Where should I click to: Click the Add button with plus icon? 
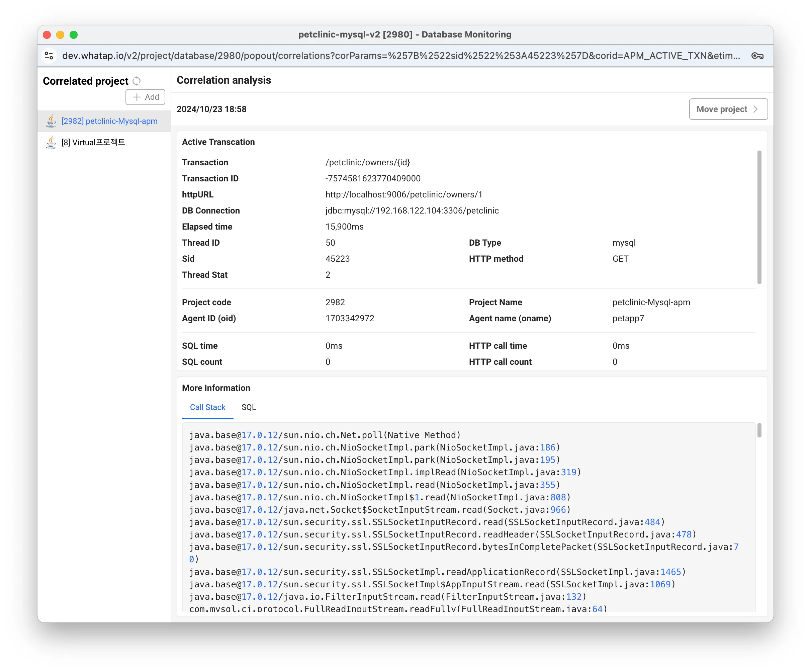(x=145, y=97)
